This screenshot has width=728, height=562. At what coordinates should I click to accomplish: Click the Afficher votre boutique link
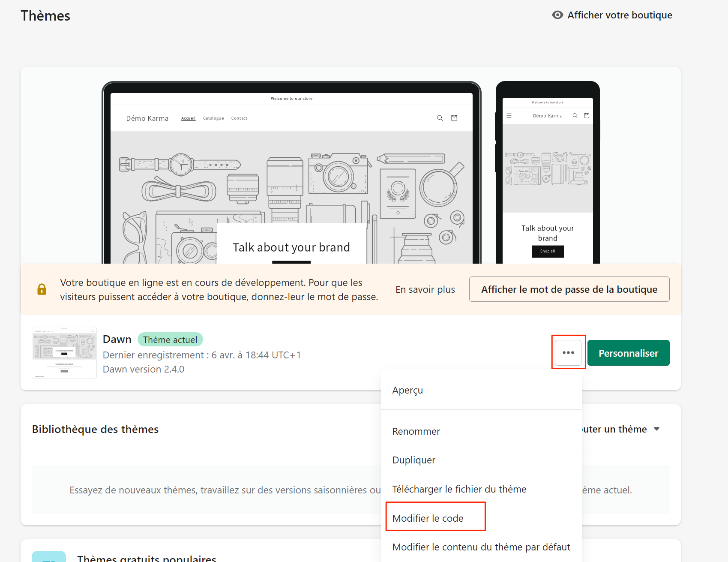point(620,15)
